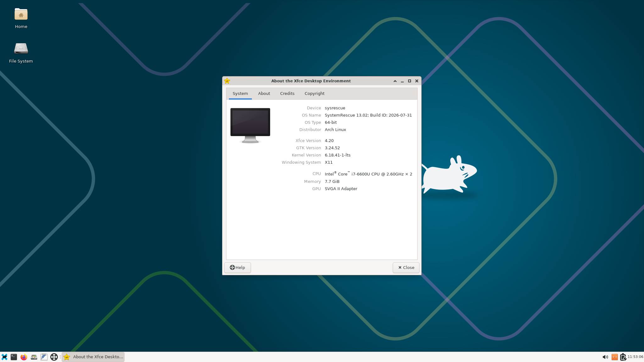
Task: Click the 'Windowing System' label
Action: tap(301, 162)
